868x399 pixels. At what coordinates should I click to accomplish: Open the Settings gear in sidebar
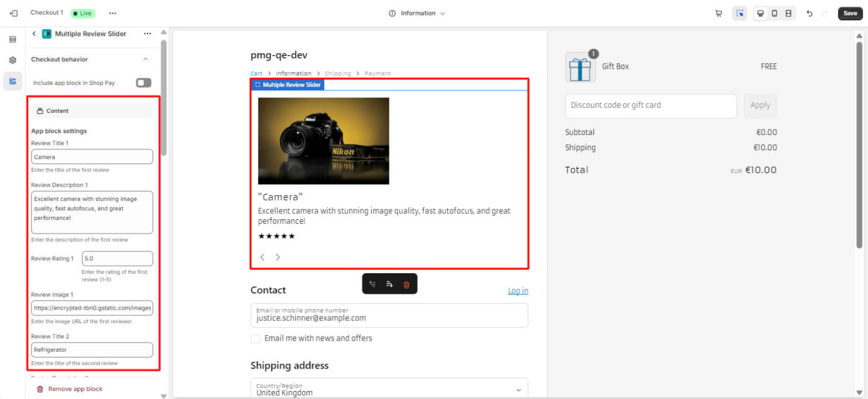(12, 60)
